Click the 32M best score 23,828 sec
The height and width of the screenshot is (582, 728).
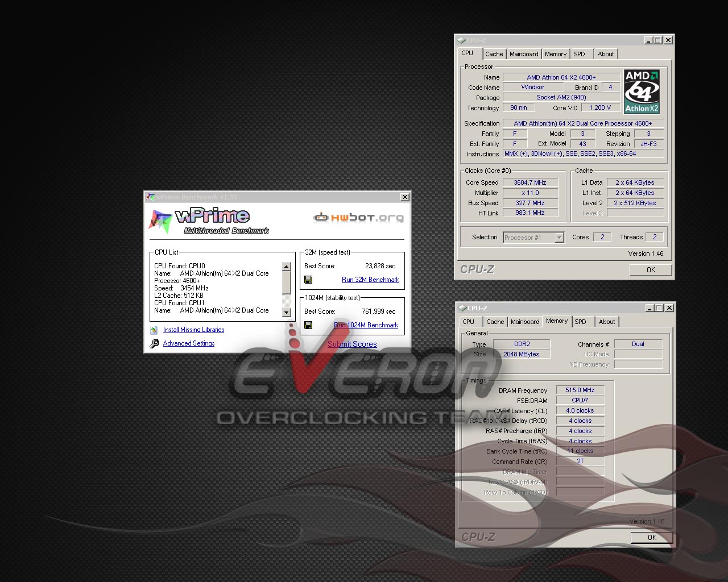click(x=380, y=266)
